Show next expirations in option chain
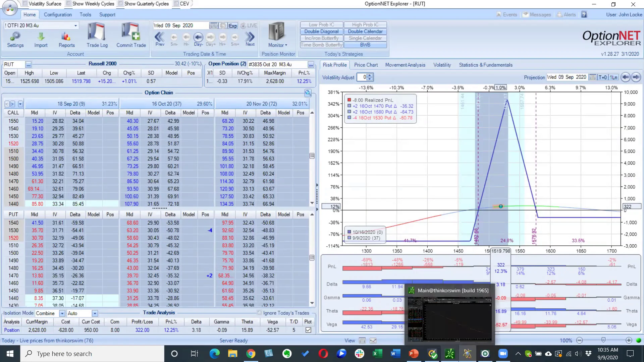 (x=12, y=104)
